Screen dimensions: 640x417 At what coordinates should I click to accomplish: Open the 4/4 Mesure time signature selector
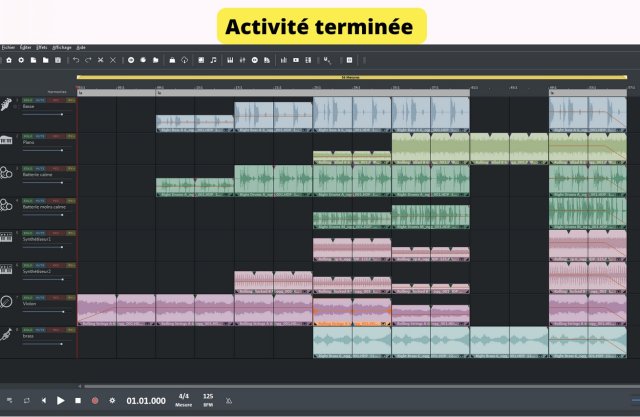click(x=184, y=400)
